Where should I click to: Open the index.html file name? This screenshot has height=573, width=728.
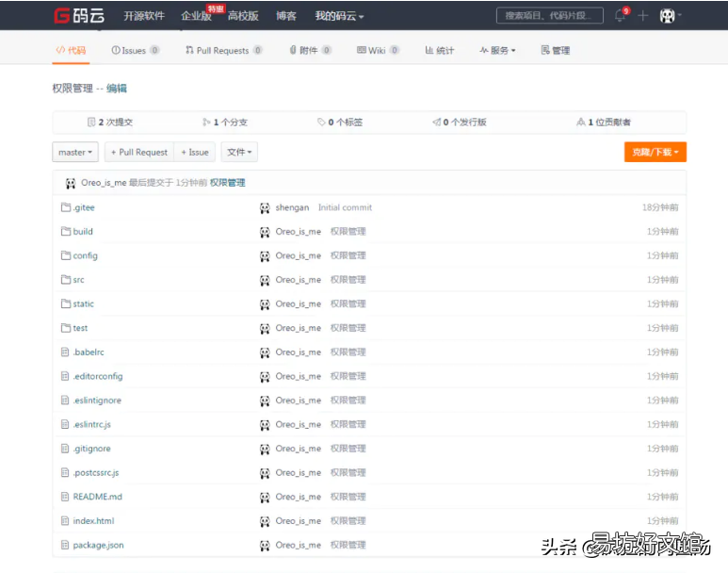pos(93,521)
